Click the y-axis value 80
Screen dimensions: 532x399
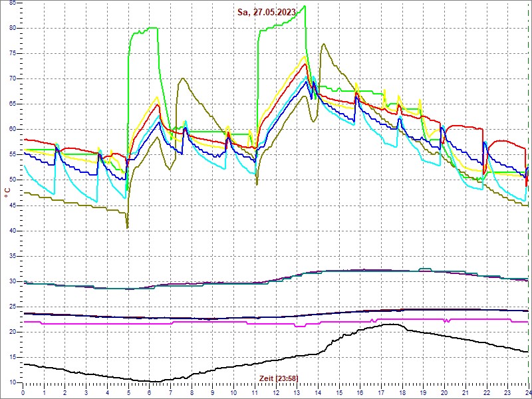point(13,28)
